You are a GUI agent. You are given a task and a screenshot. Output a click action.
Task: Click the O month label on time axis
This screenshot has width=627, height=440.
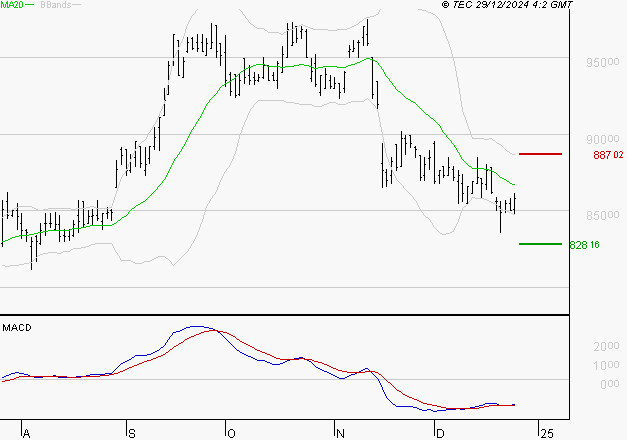click(x=231, y=434)
